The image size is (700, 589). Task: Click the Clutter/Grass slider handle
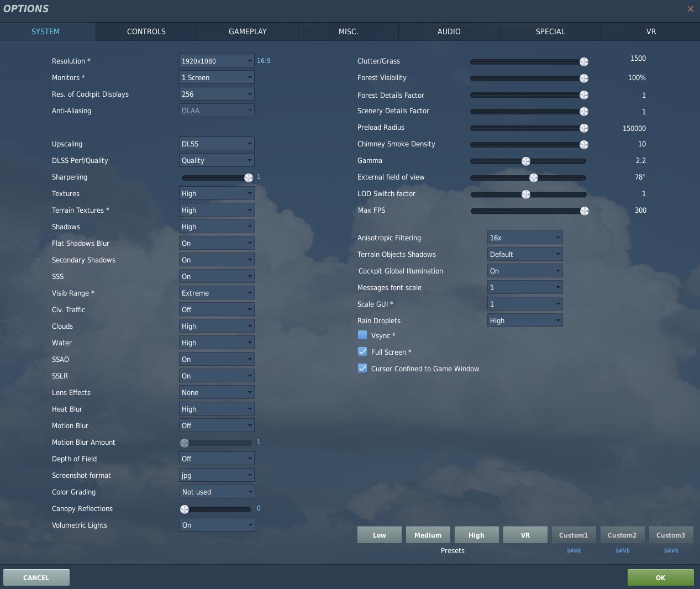point(584,61)
